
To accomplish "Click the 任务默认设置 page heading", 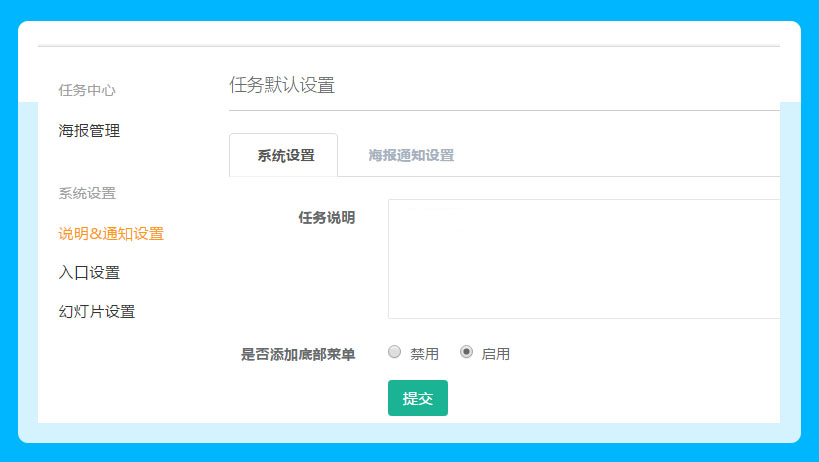I will pos(282,85).
